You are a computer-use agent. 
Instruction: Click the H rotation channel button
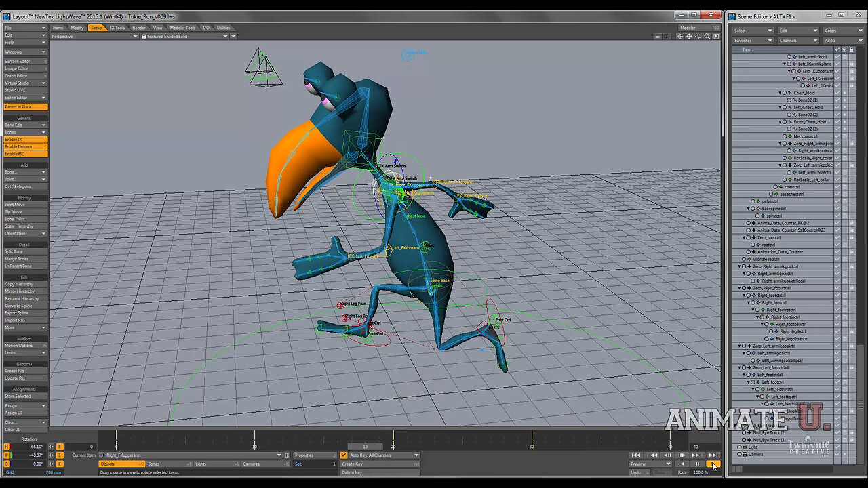(x=7, y=447)
